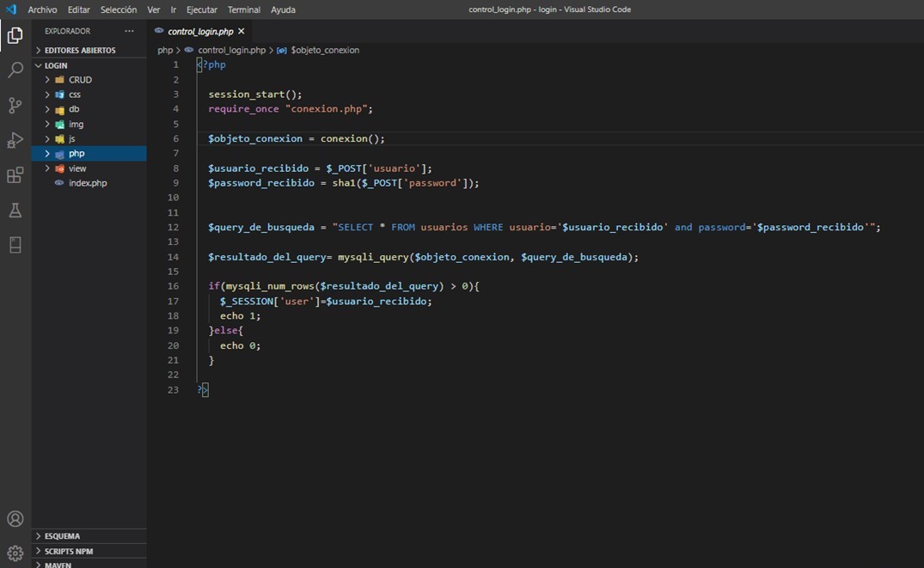This screenshot has height=568, width=924.
Task: Select the control_login.php editor tab
Action: (199, 30)
